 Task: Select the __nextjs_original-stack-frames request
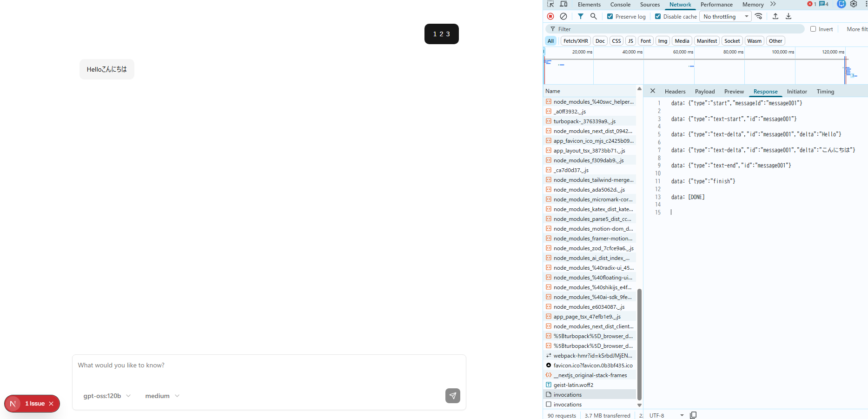590,375
